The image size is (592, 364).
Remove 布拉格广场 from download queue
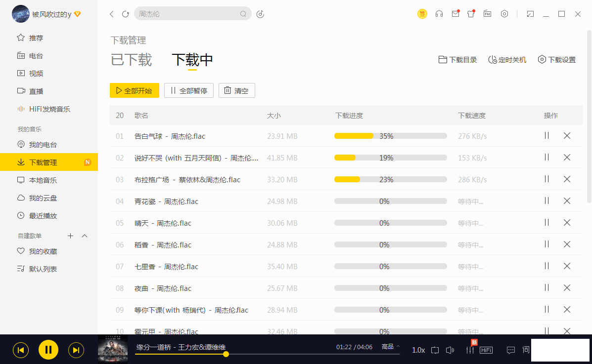click(x=567, y=179)
